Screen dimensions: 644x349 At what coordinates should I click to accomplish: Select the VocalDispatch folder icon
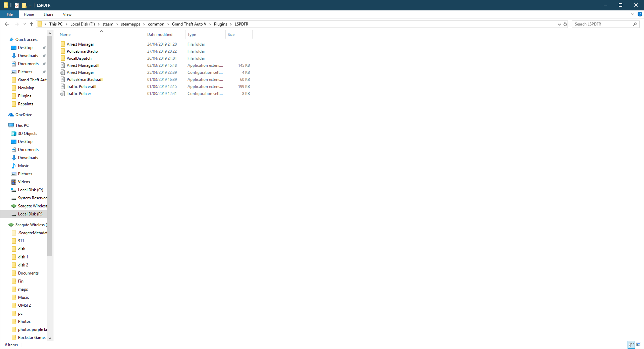(x=63, y=58)
